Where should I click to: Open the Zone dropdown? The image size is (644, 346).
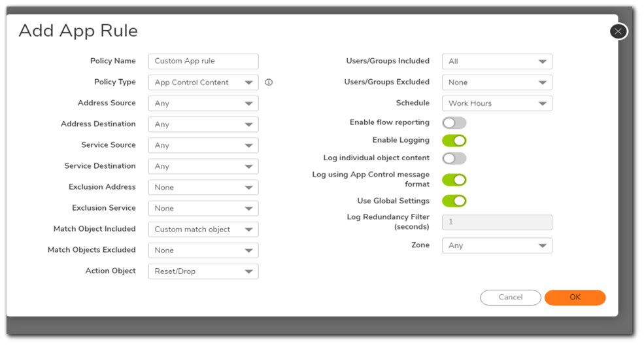coord(497,245)
